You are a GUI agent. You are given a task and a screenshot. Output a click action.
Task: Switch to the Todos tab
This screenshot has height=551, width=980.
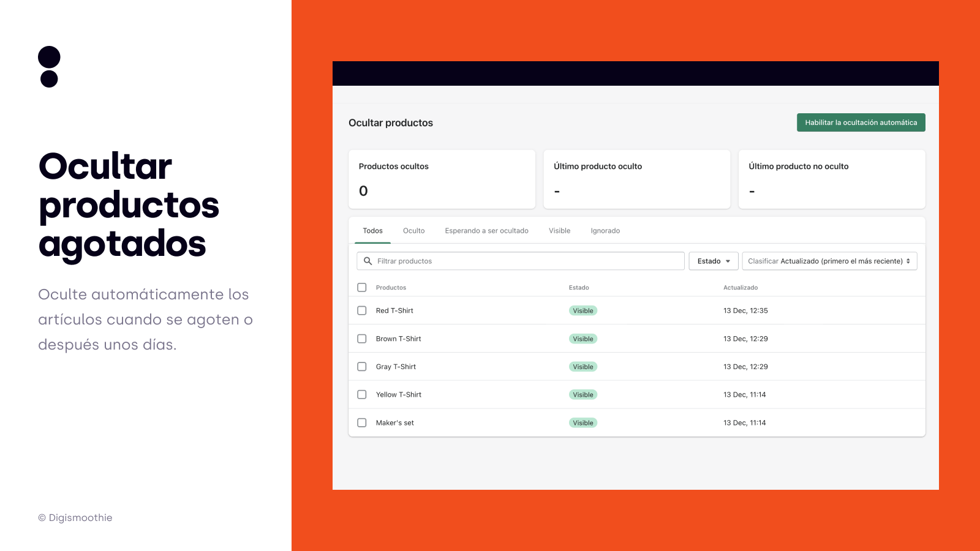(x=372, y=231)
